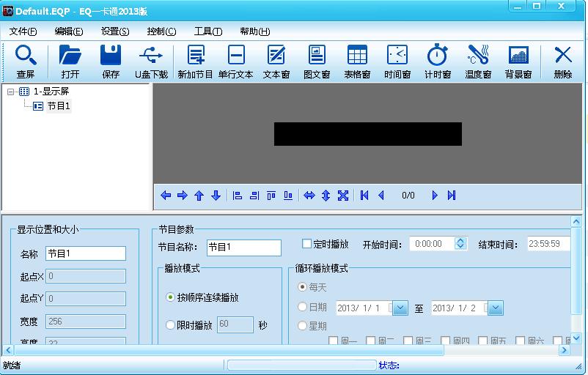Click the 删除 delete icon

click(x=562, y=62)
